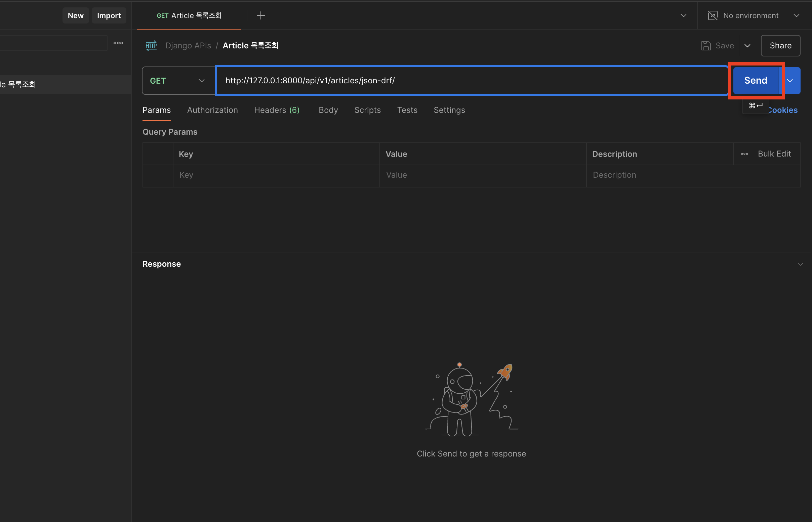Viewport: 812px width, 522px height.
Task: Expand the No environment selector
Action: [797, 15]
